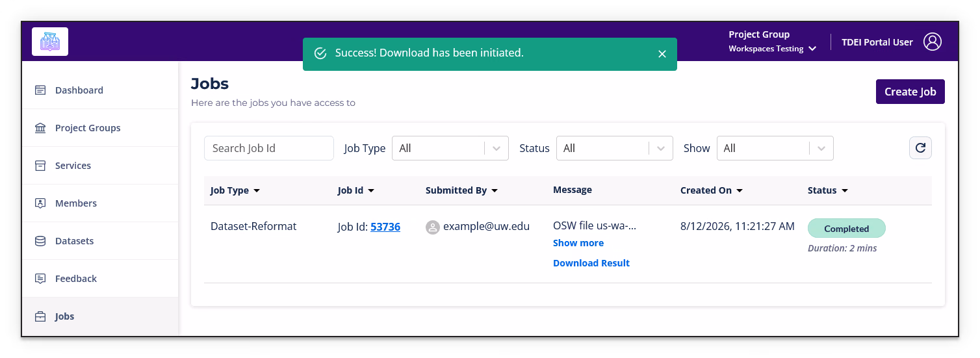The image size is (980, 358).
Task: Click the Create Job button
Action: point(910,92)
